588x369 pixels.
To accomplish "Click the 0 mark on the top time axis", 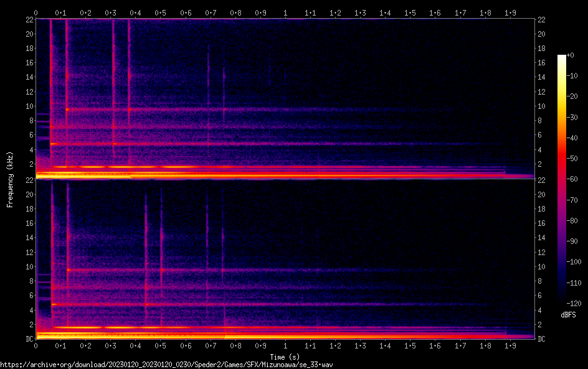I will [36, 12].
